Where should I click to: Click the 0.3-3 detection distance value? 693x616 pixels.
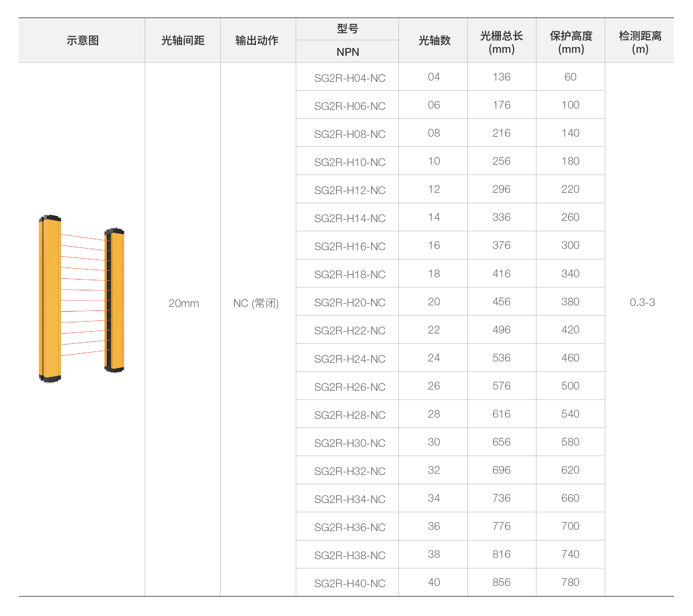pyautogui.click(x=642, y=302)
